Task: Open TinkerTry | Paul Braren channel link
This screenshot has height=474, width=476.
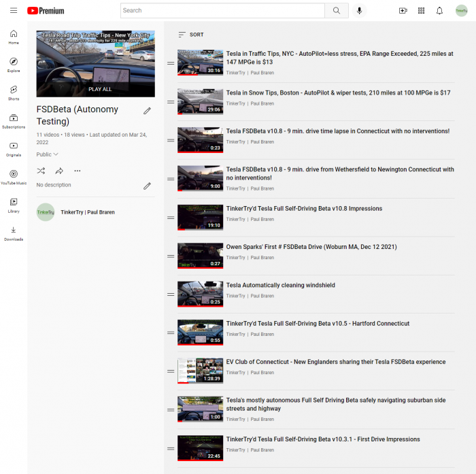Action: click(88, 212)
